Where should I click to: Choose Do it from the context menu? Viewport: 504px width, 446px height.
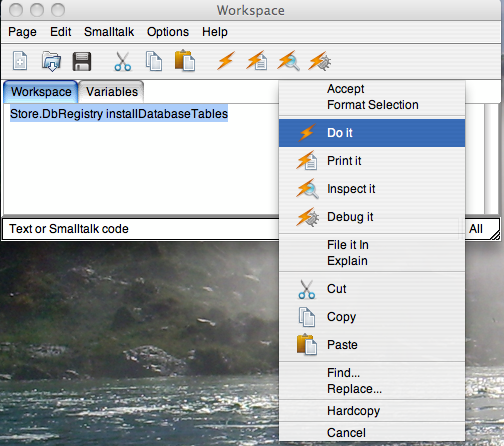(372, 133)
